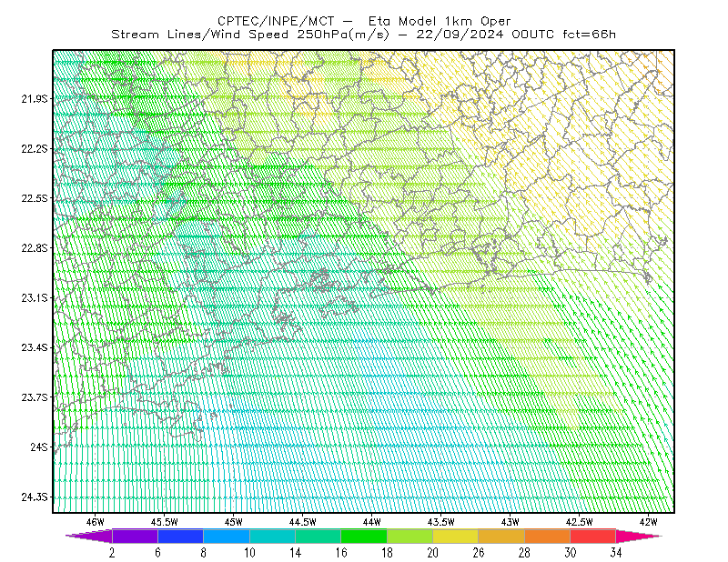The width and height of the screenshot is (728, 562).
Task: Click latitude label '22.8S'
Action: pos(35,248)
